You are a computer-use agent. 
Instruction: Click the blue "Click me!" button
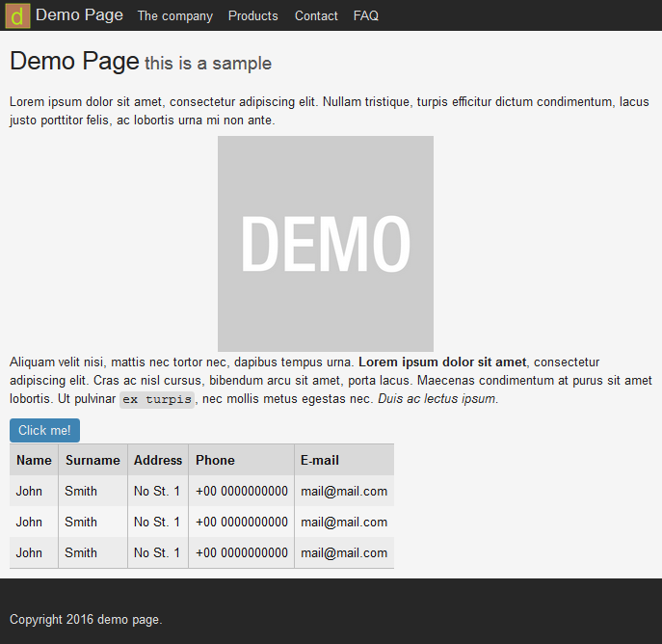pyautogui.click(x=44, y=430)
